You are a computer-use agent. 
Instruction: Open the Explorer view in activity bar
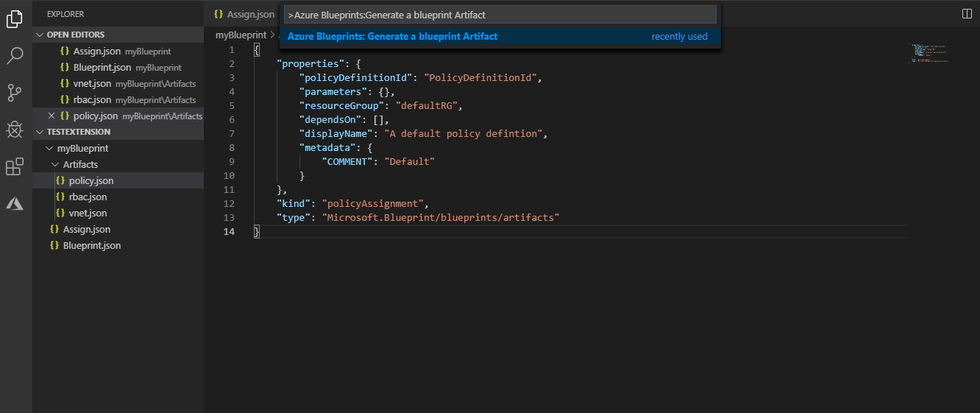[x=15, y=19]
